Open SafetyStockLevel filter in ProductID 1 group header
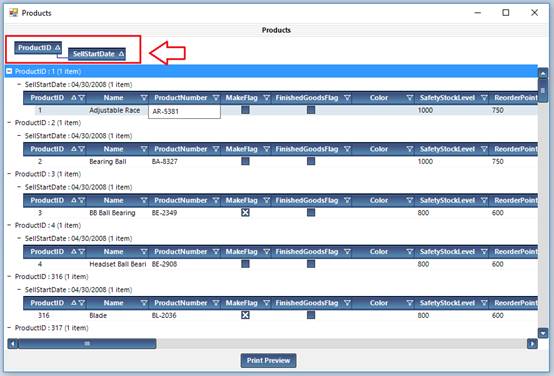 [484, 98]
